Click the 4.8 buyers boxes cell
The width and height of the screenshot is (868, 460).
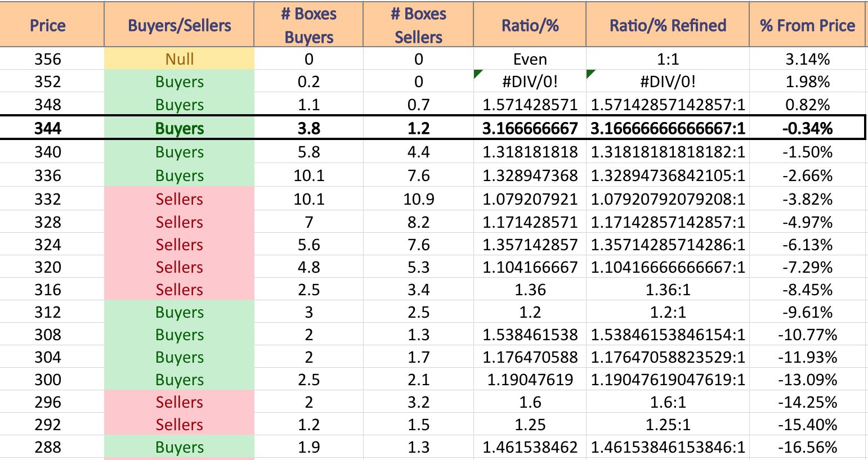click(308, 267)
